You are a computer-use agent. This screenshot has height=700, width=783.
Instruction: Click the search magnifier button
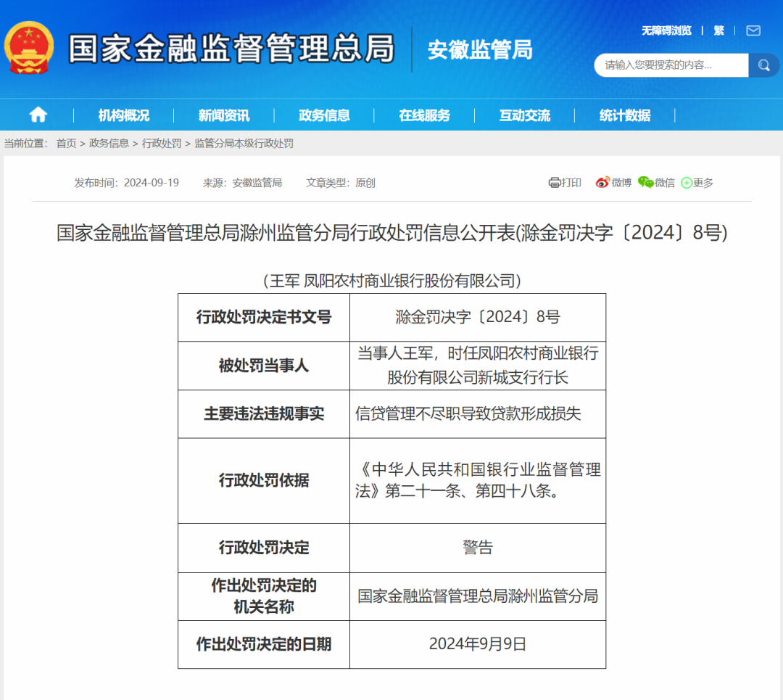[x=763, y=65]
